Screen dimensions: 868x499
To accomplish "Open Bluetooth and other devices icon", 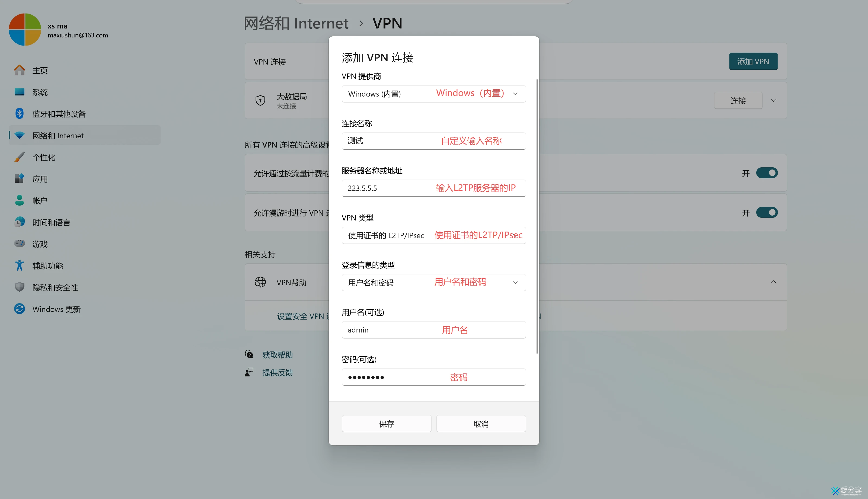I will pos(20,114).
